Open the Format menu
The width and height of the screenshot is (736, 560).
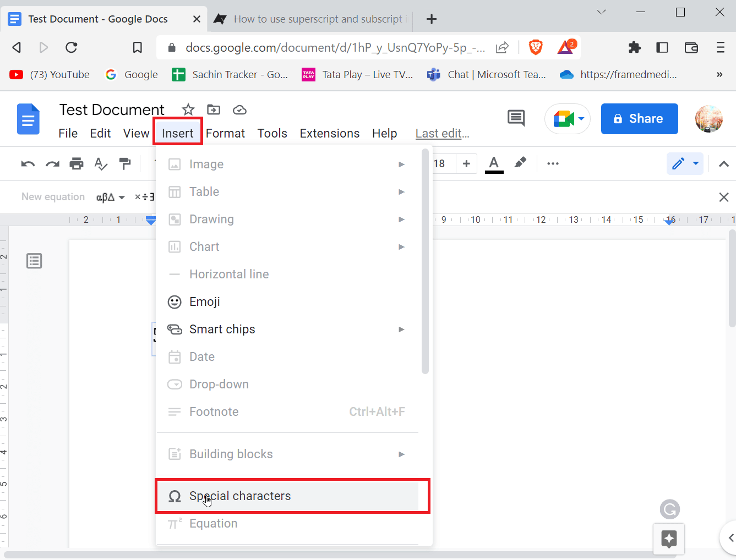[x=225, y=134]
